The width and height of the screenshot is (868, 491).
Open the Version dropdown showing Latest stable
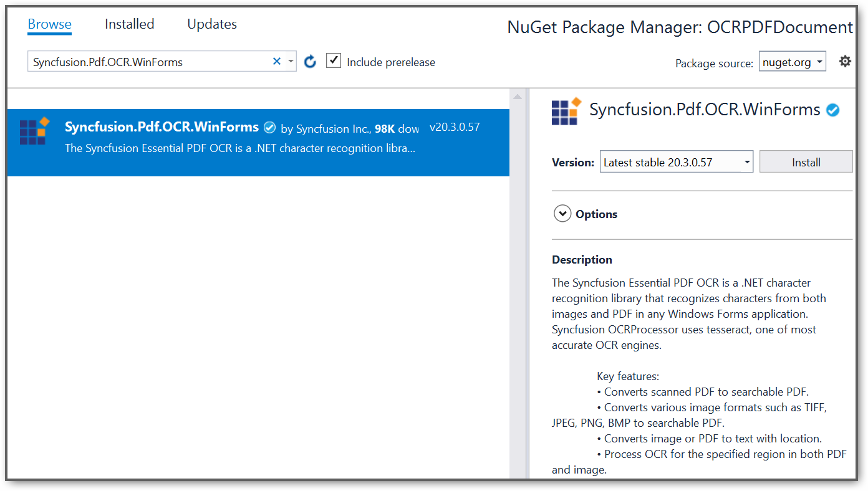[677, 162]
